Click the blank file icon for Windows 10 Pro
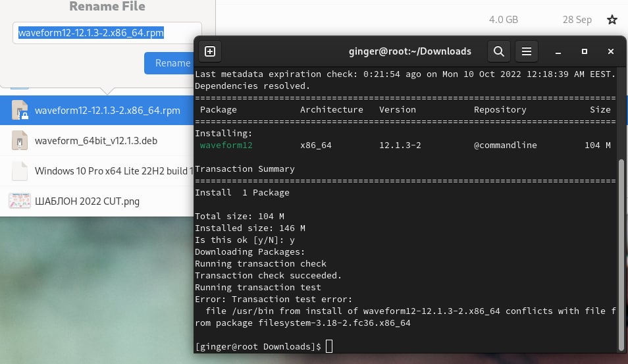This screenshot has height=364, width=628. [x=20, y=171]
